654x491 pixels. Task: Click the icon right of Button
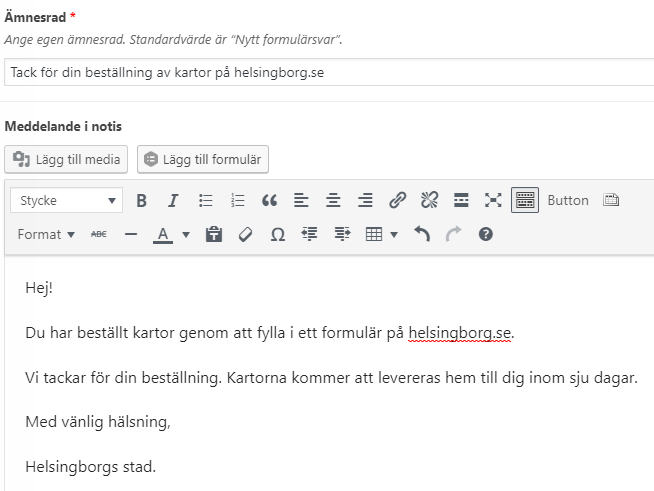pyautogui.click(x=611, y=200)
